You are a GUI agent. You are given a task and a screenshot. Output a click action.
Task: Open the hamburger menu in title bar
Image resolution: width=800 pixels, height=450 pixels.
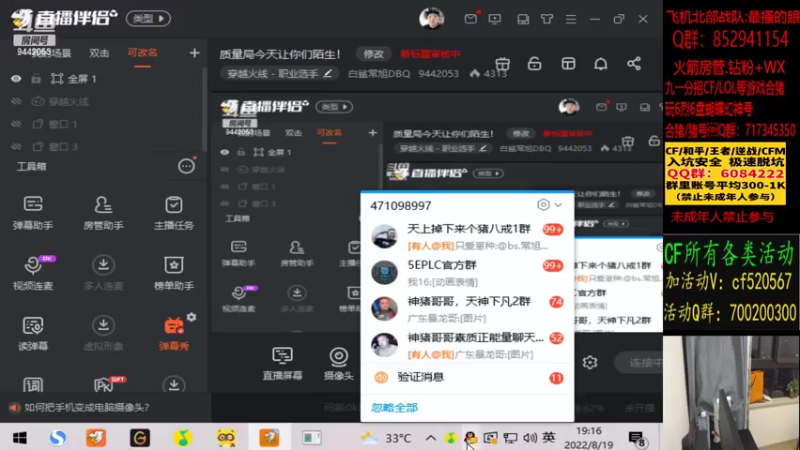(x=570, y=19)
